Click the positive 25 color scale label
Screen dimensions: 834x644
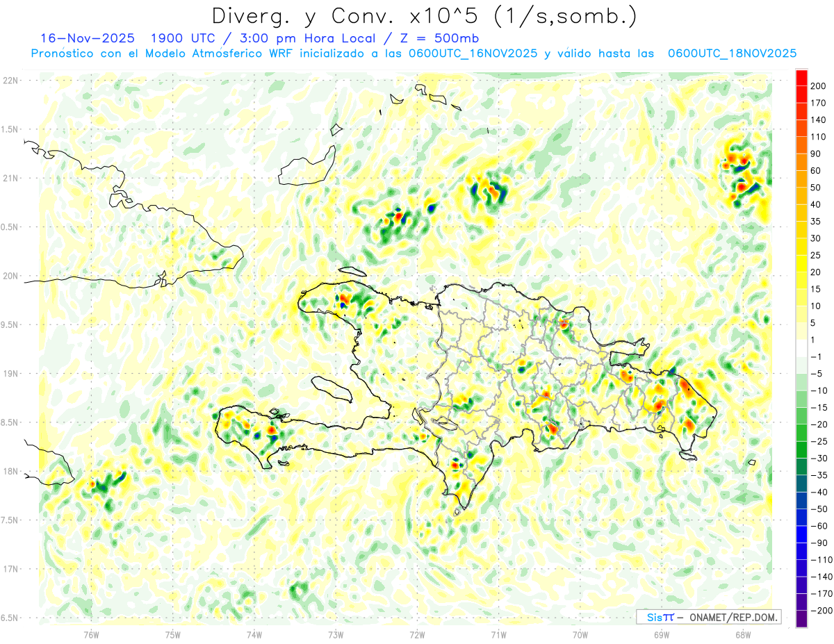coord(816,255)
